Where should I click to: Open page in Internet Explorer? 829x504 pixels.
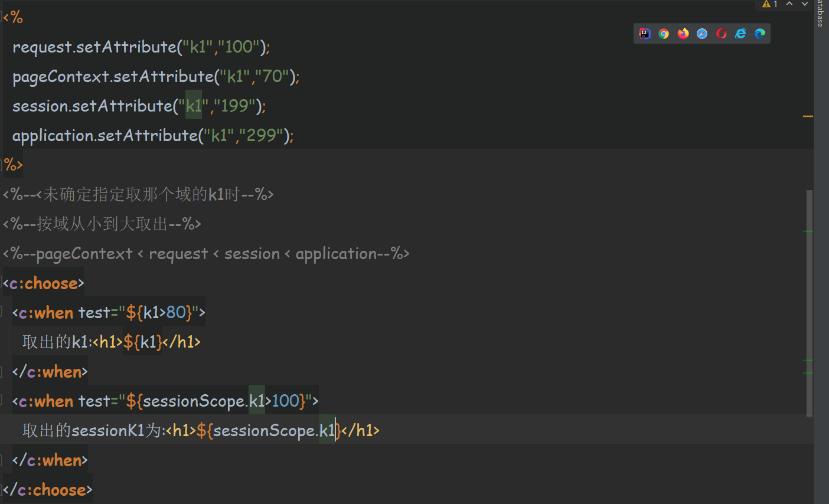click(x=740, y=34)
